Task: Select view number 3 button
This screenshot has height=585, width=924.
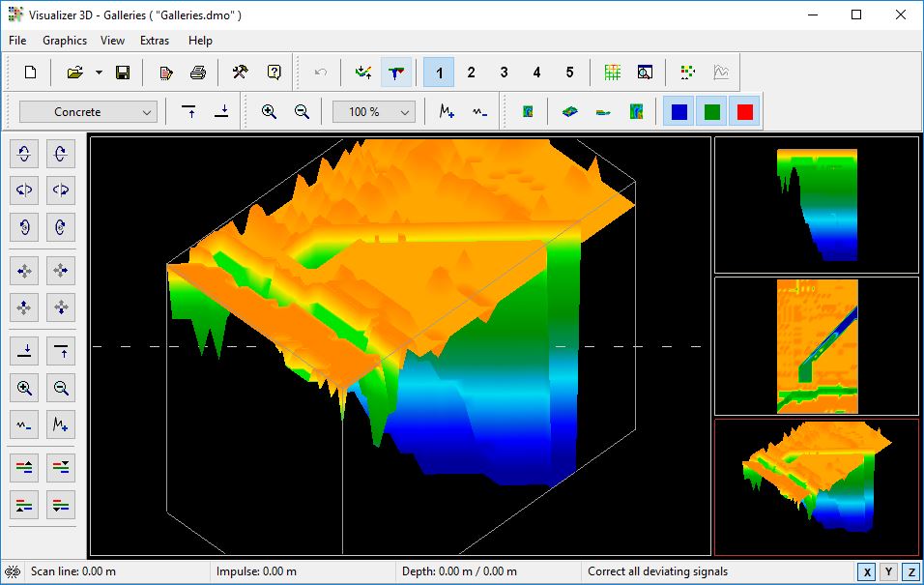Action: [504, 73]
